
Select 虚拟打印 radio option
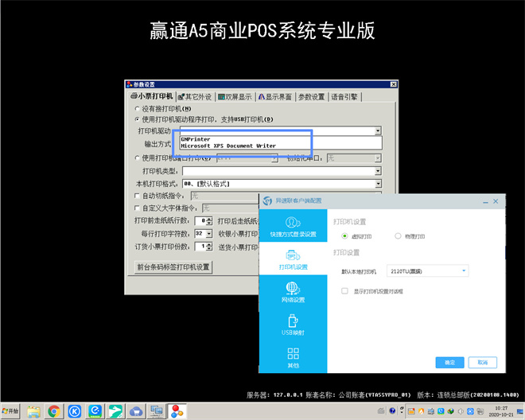tap(344, 236)
